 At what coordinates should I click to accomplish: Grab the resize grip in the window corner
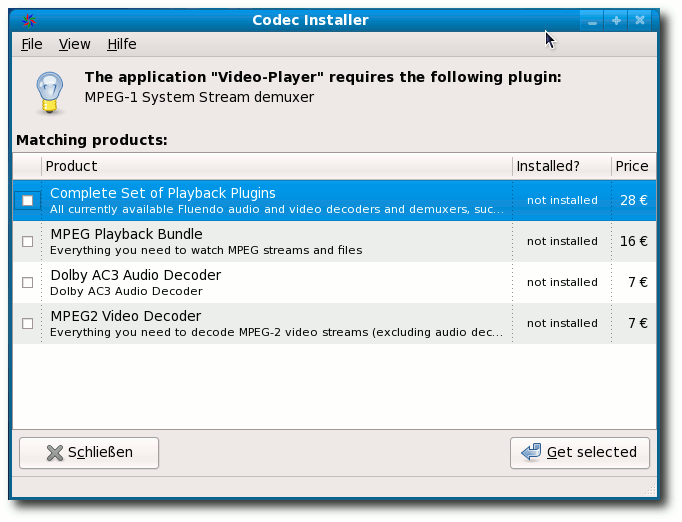(x=650, y=490)
